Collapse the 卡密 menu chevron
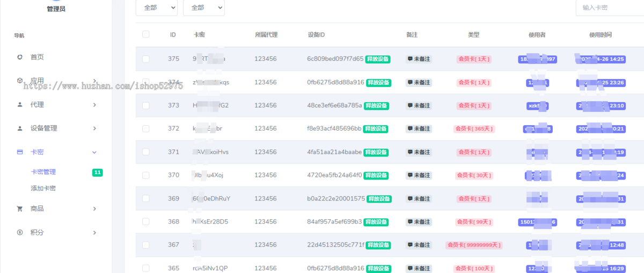644x273 pixels. click(95, 152)
